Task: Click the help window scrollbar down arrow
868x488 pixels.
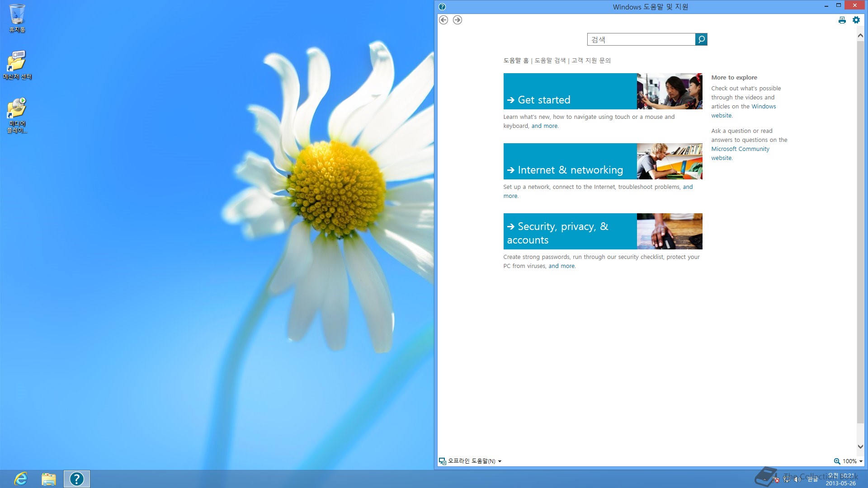Action: tap(860, 446)
